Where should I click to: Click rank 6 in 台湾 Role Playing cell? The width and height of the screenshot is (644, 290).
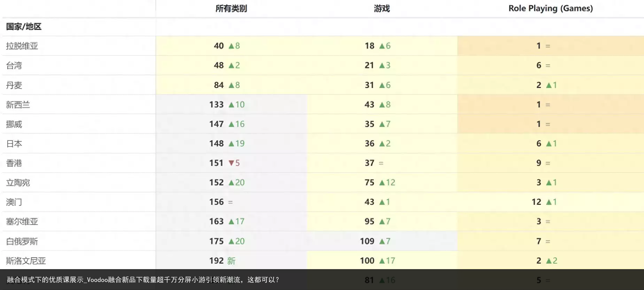(x=539, y=65)
